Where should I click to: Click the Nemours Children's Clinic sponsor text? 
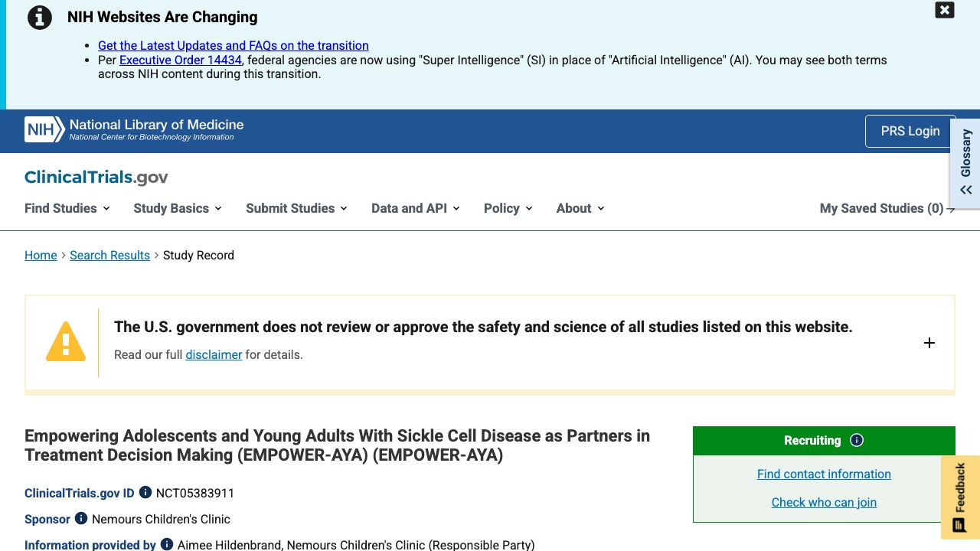161,519
